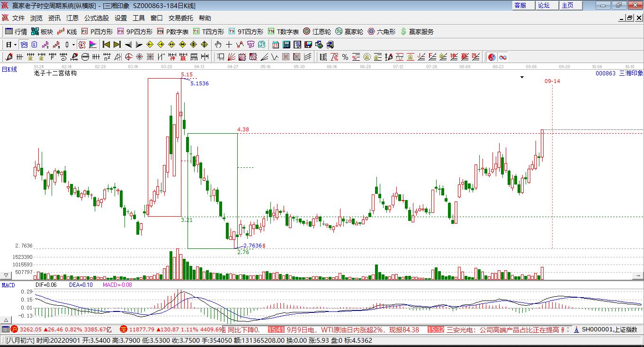The image size is (644, 347).
Task: Toggle the colored flag icon
Action: 93,45
